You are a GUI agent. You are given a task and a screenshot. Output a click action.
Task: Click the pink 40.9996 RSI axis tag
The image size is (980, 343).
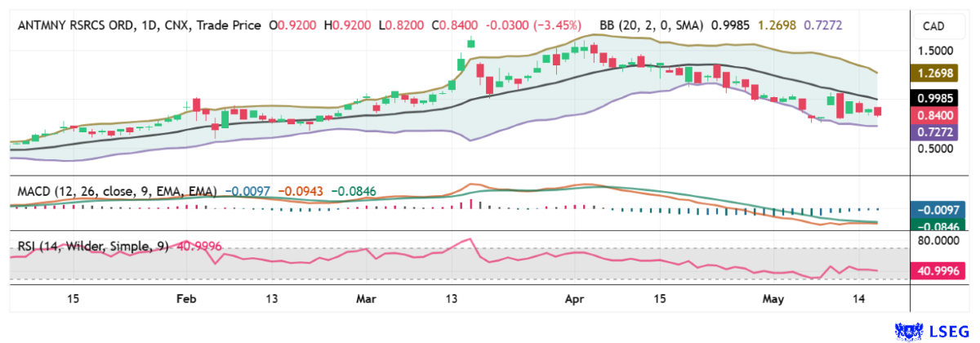[939, 270]
